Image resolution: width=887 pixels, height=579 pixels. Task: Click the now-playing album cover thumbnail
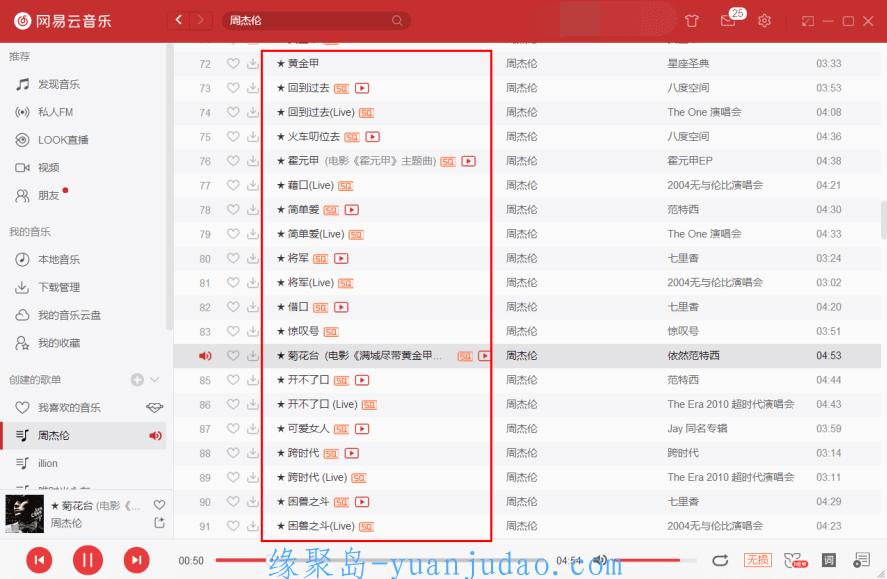[24, 513]
